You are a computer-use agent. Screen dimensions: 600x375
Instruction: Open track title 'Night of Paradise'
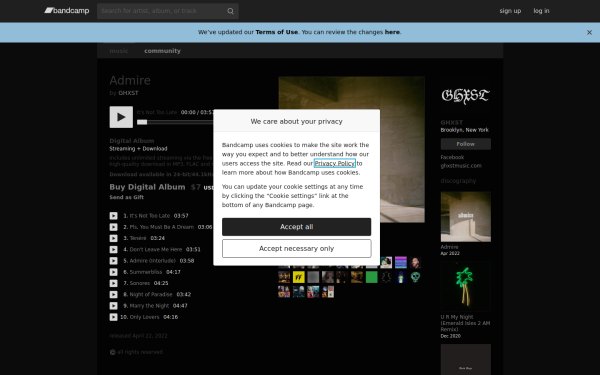click(151, 295)
